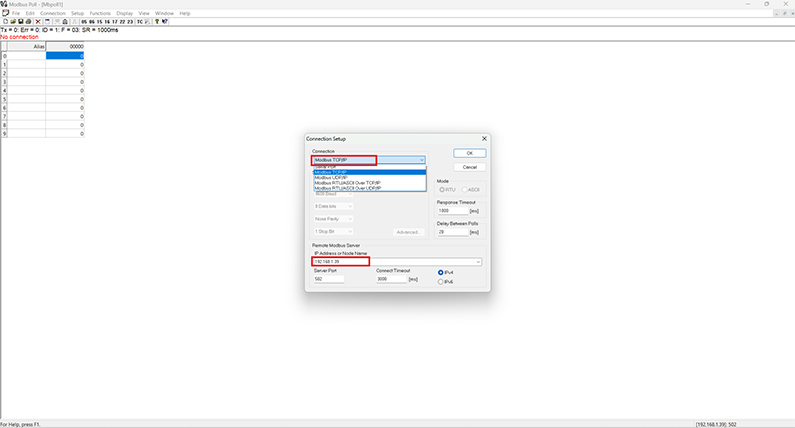Image resolution: width=795 pixels, height=428 pixels.
Task: Click the red X disconnect toolbar icon
Action: click(x=37, y=21)
